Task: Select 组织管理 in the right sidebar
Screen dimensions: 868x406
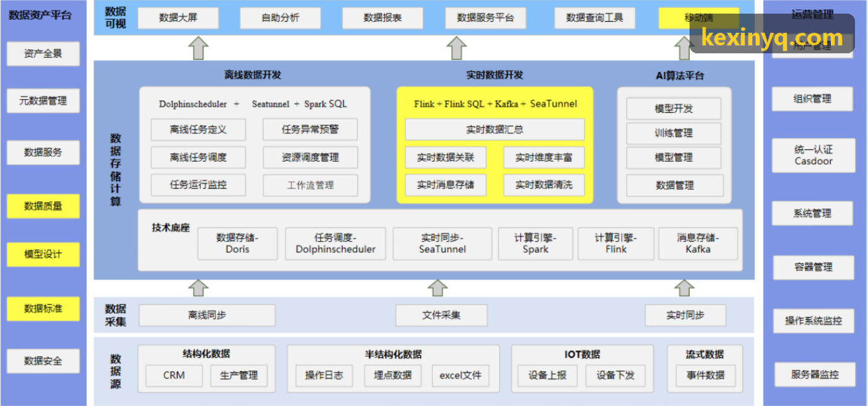Action: 812,99
